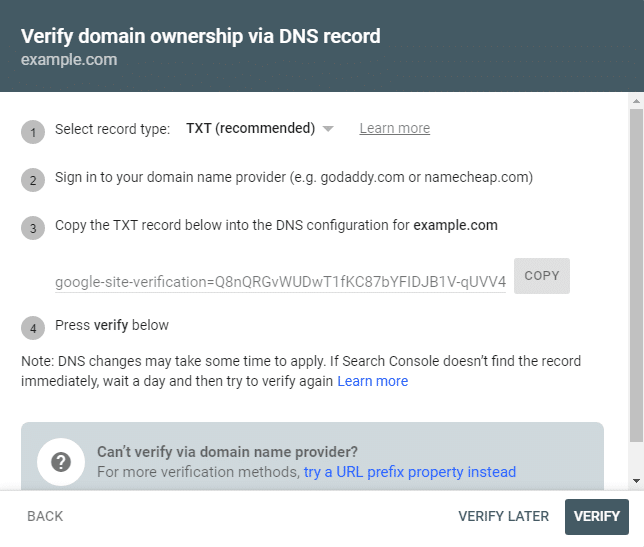Click the arrow beside the record type
Screen dimensions: 644x547
coord(328,129)
